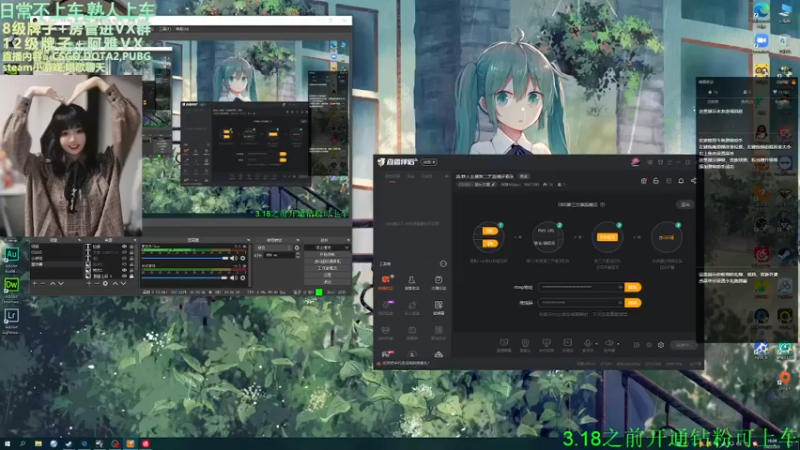Add a new source in OBS sources dock

(89, 283)
